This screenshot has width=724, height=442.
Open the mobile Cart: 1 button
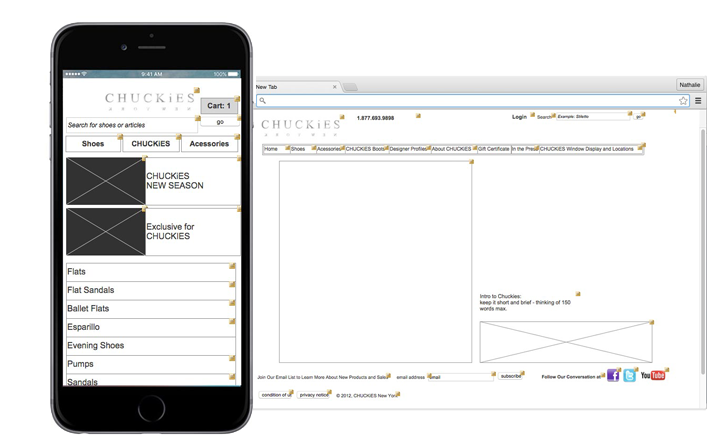coord(219,105)
